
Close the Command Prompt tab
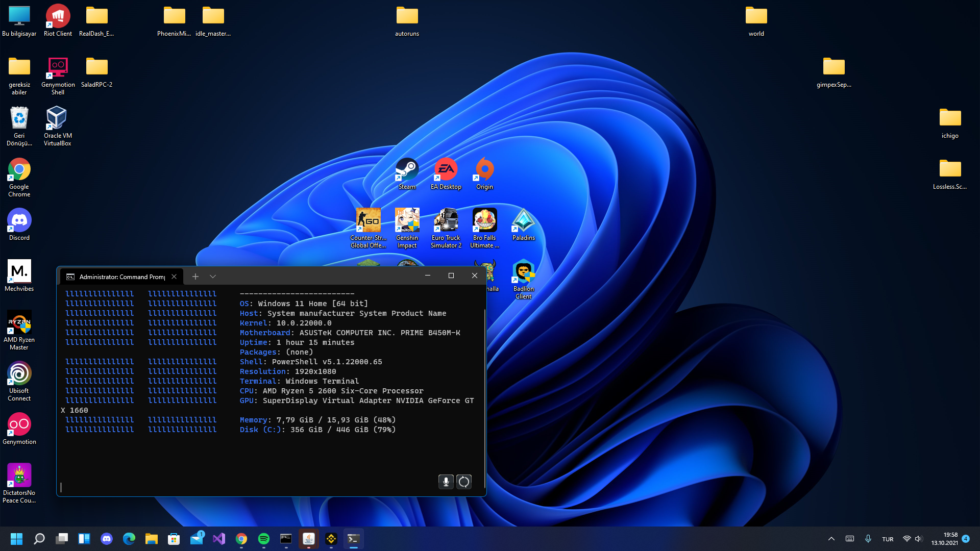click(174, 277)
